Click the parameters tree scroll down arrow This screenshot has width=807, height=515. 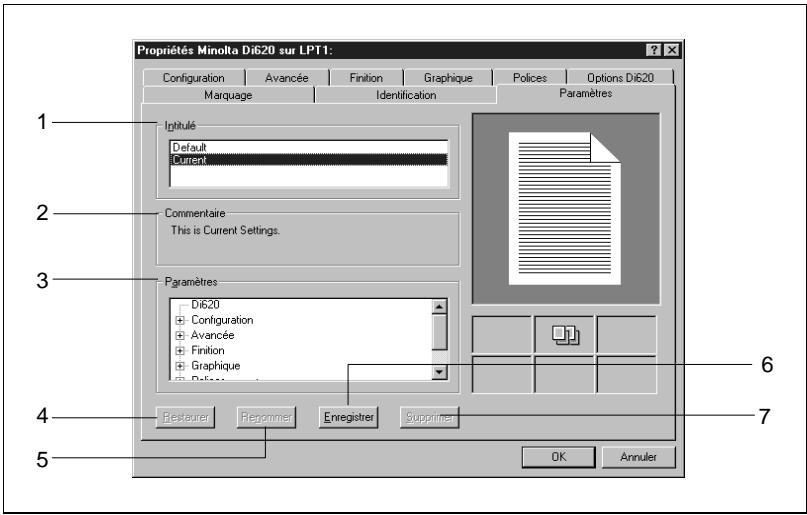[x=439, y=372]
